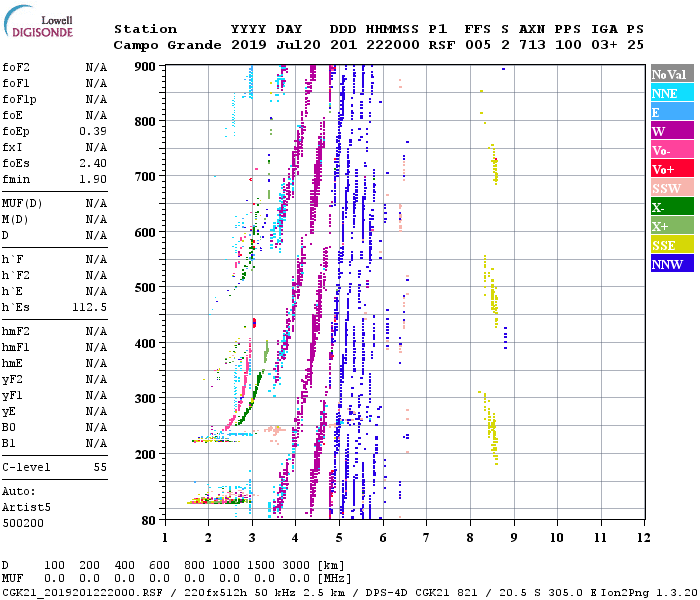Click the 300 km height axis label
Viewport: 700px width, 600px height.
(x=145, y=398)
